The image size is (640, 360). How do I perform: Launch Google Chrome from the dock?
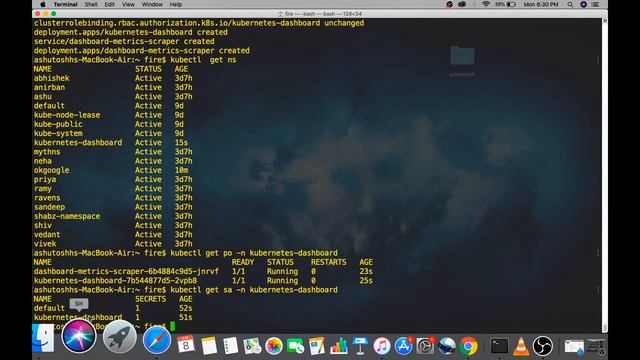click(x=469, y=346)
